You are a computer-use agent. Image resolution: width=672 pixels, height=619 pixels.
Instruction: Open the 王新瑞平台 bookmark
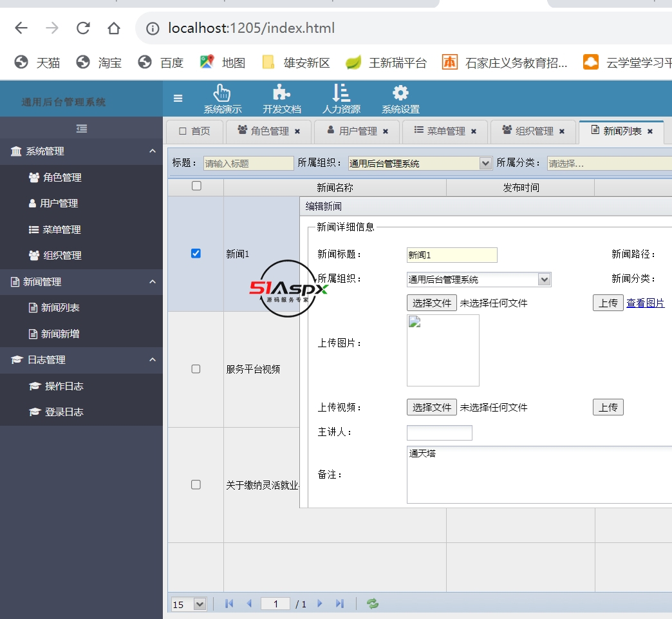tap(386, 62)
